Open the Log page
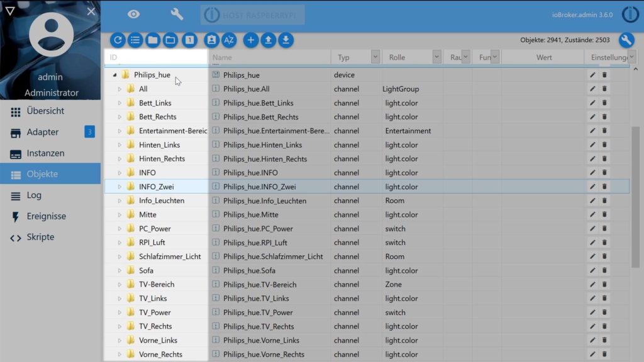The height and width of the screenshot is (362, 644). point(50,195)
